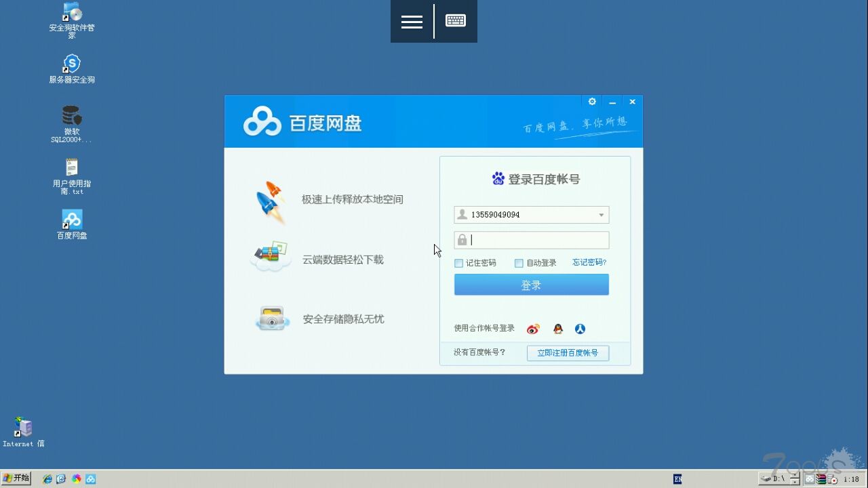
Task: Click the 极速上传释放本地空间 text
Action: (x=353, y=199)
